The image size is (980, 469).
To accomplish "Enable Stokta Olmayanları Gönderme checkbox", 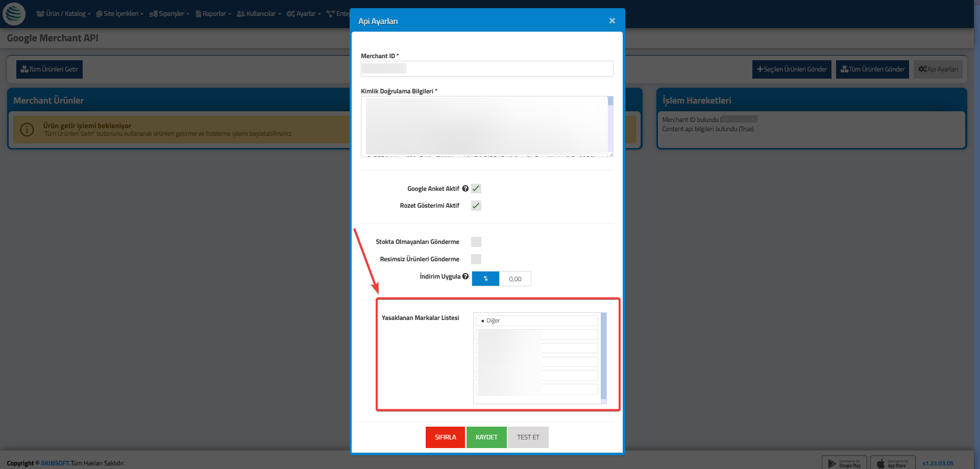I will pos(476,242).
